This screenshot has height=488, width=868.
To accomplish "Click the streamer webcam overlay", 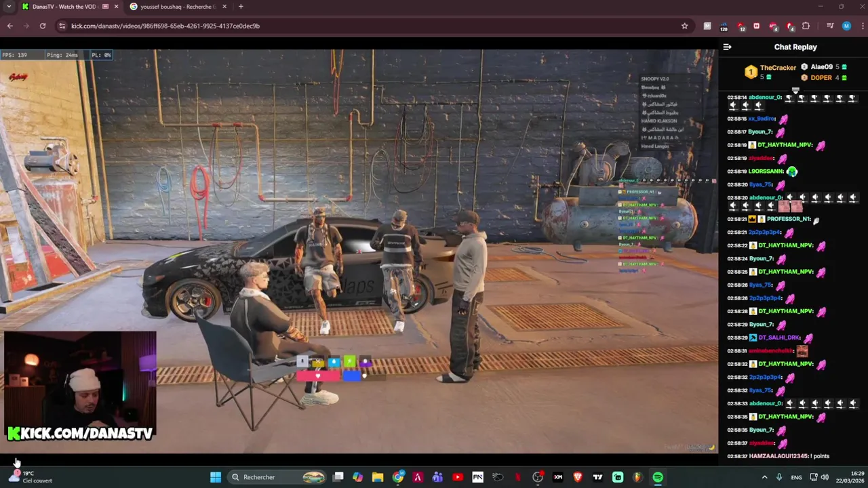I will point(79,385).
